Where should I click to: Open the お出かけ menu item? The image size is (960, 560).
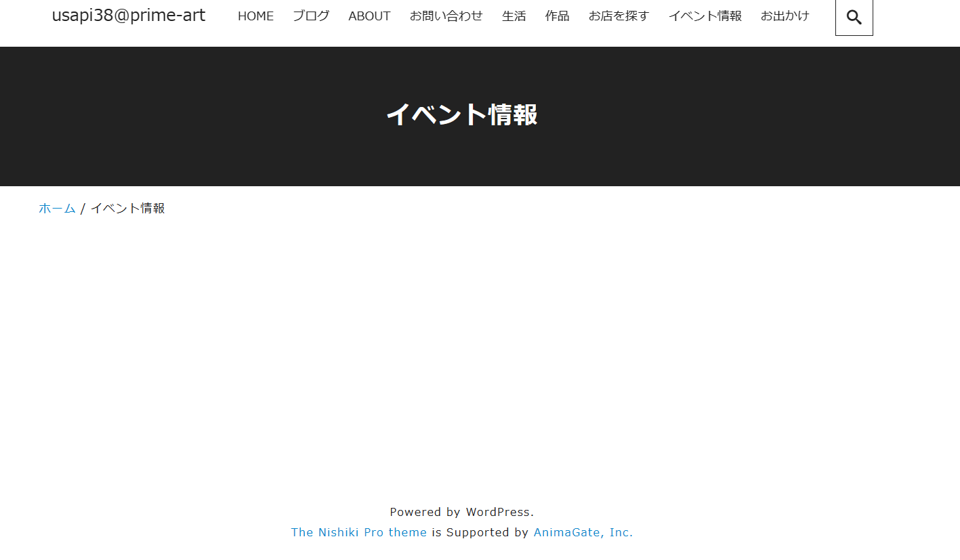785,16
